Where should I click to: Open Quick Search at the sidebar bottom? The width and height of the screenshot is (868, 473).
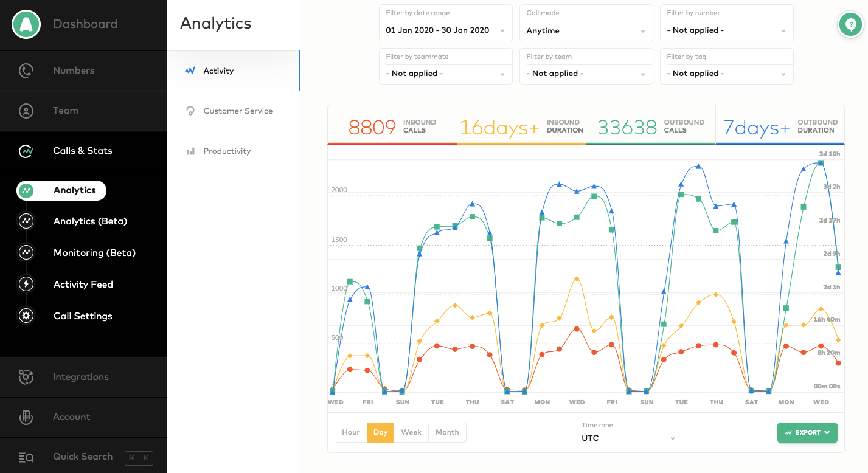tap(83, 457)
